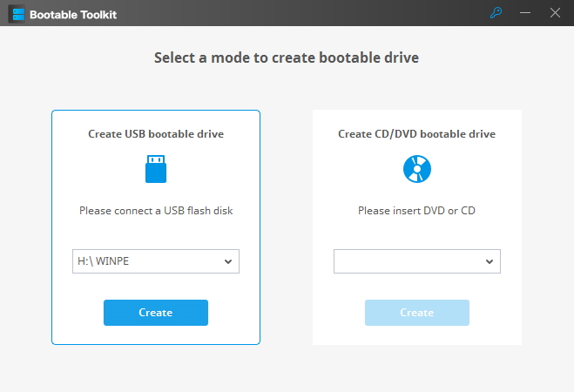Image resolution: width=574 pixels, height=392 pixels.
Task: Expand the USB drive dropdown arrow
Action: (228, 261)
